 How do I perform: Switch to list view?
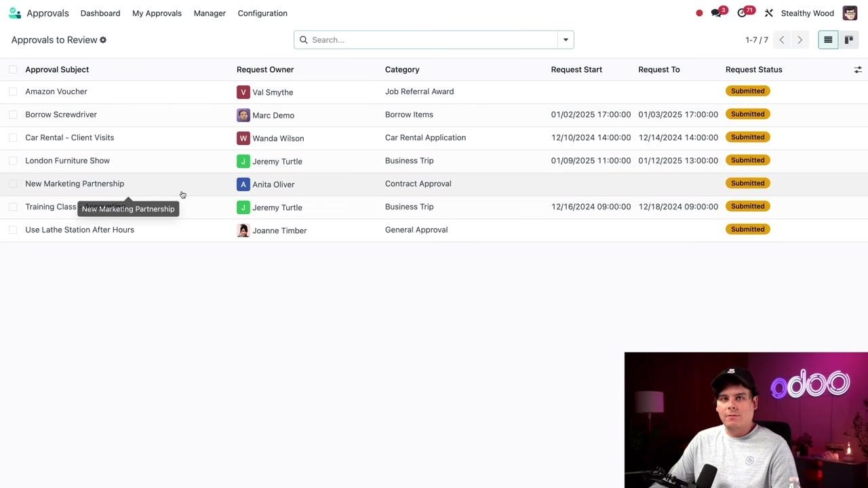pyautogui.click(x=828, y=40)
